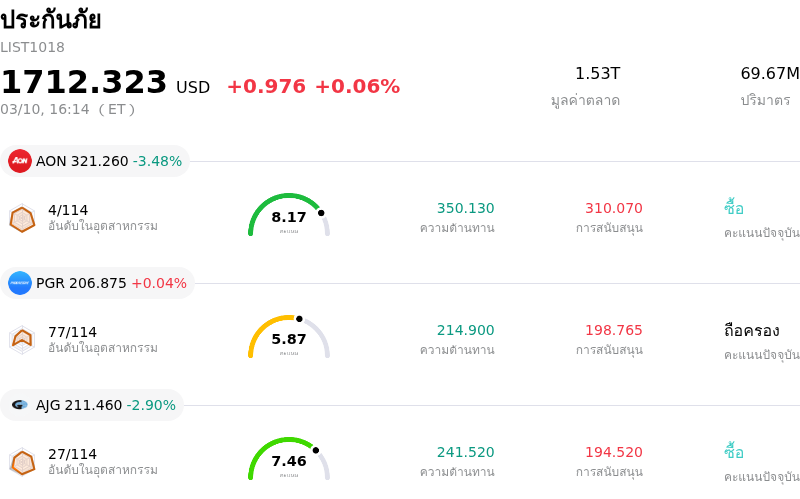The width and height of the screenshot is (800, 499).
Task: Click AON's buy rating label ซื้อ
Action: pyautogui.click(x=734, y=208)
